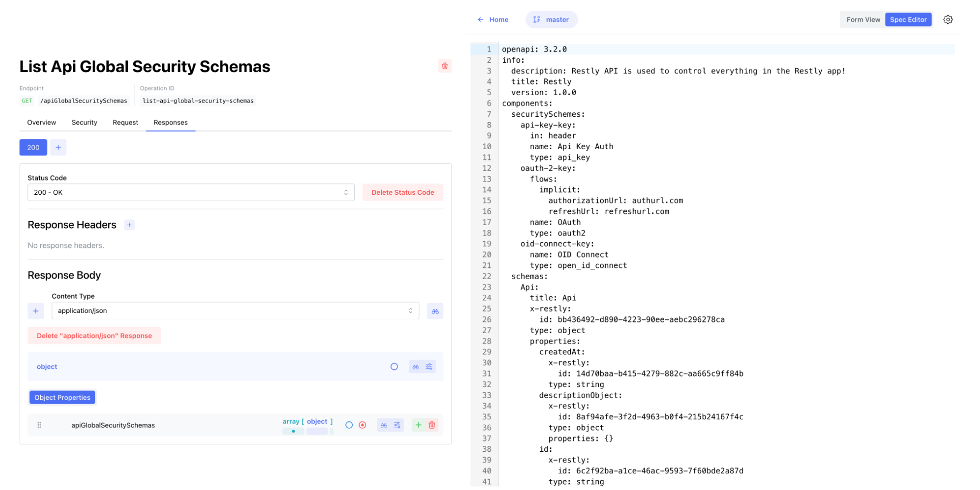Click 'oauth-2-key:' line in the editor

click(x=548, y=168)
